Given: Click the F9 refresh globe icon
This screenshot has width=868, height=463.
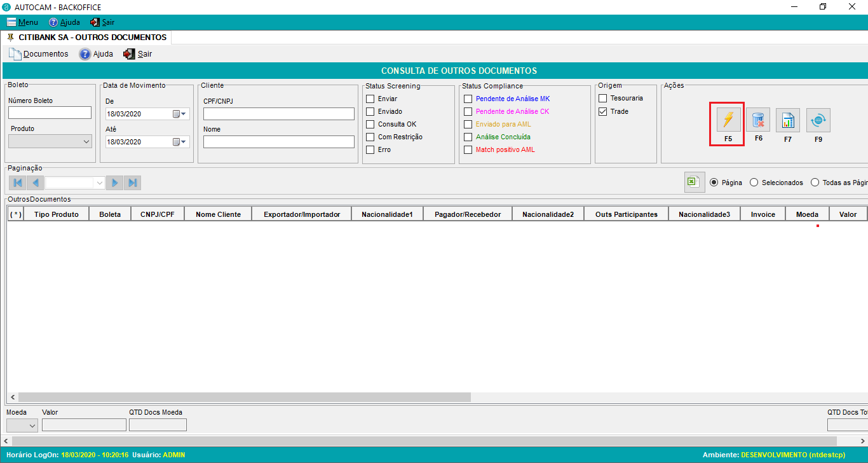Looking at the screenshot, I should coord(818,120).
